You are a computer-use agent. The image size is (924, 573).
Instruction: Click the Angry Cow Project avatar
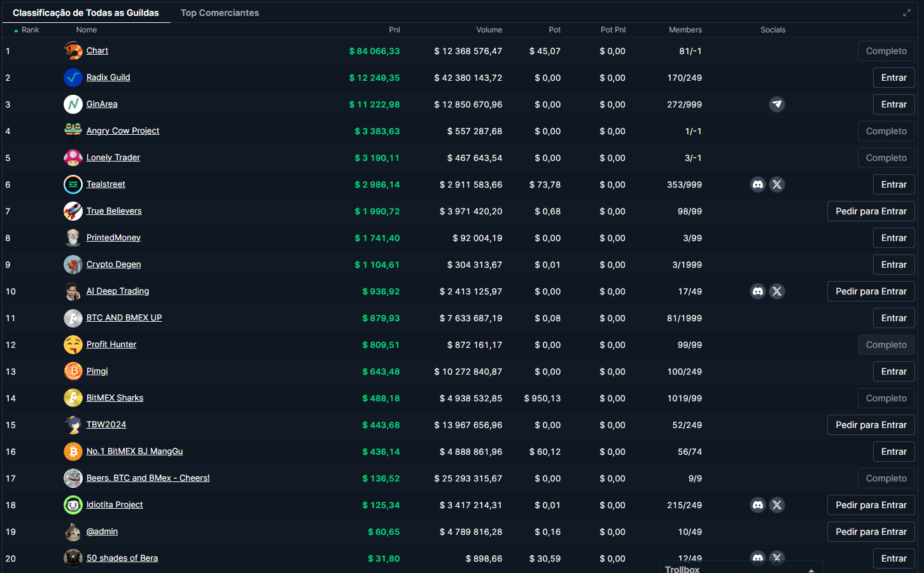[x=73, y=131]
